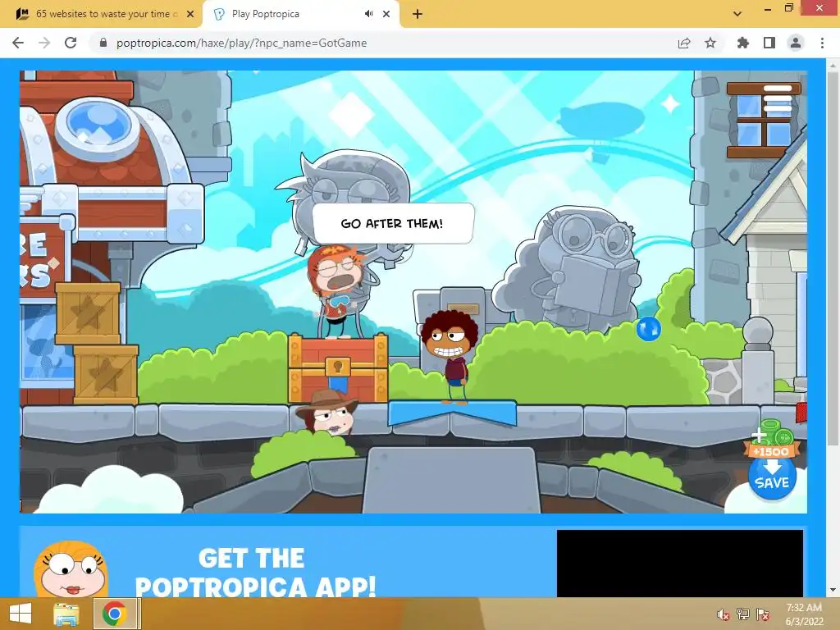Click the GET THE POPTROPICA APP! banner
Image resolution: width=840 pixels, height=630 pixels.
pos(255,571)
